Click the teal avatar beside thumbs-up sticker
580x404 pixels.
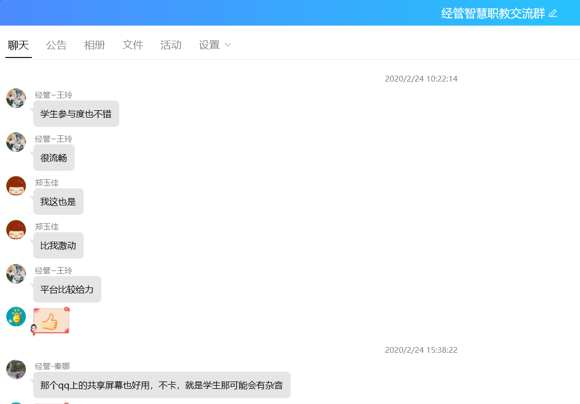pyautogui.click(x=16, y=317)
